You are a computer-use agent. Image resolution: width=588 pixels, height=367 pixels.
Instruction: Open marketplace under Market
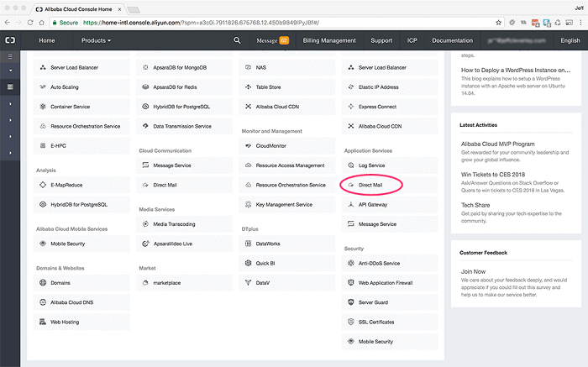184,283
